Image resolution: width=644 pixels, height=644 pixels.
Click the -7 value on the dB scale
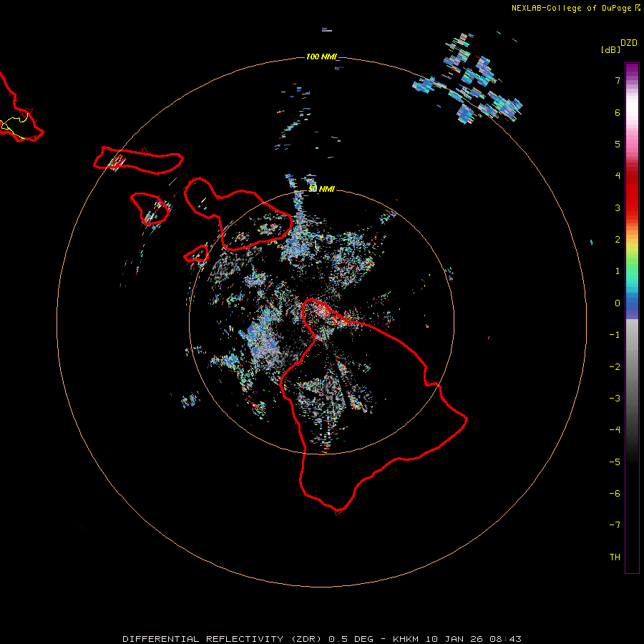tap(615, 525)
